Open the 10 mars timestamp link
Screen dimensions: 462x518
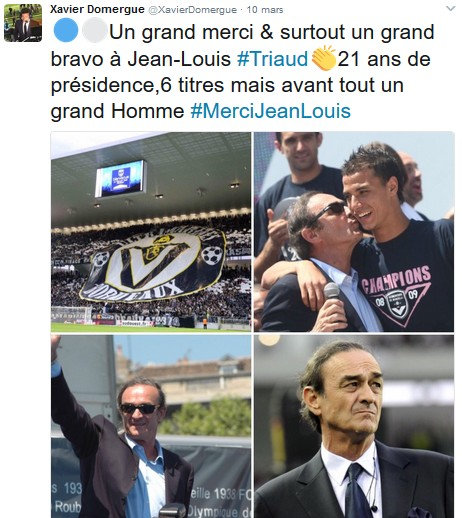tap(265, 10)
